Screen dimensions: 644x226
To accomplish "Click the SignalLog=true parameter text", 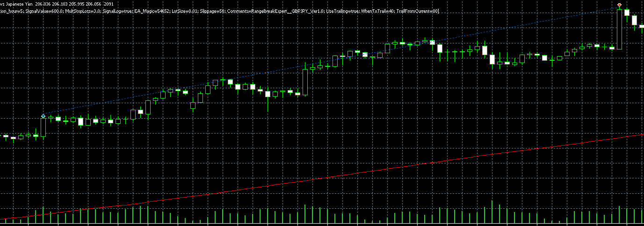I will [117, 11].
